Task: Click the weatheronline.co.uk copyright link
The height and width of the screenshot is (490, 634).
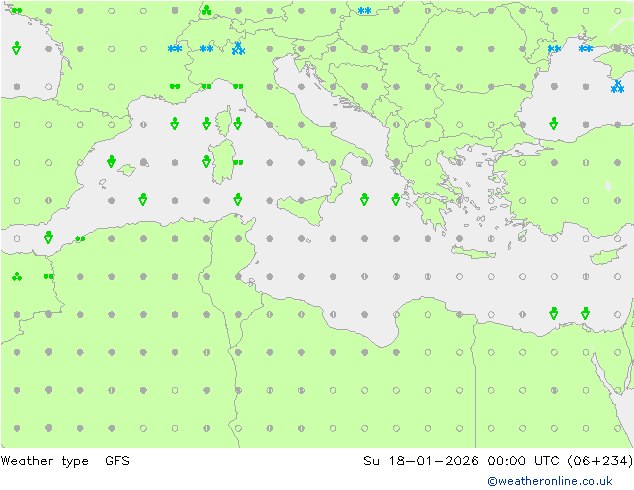Action: pyautogui.click(x=549, y=481)
